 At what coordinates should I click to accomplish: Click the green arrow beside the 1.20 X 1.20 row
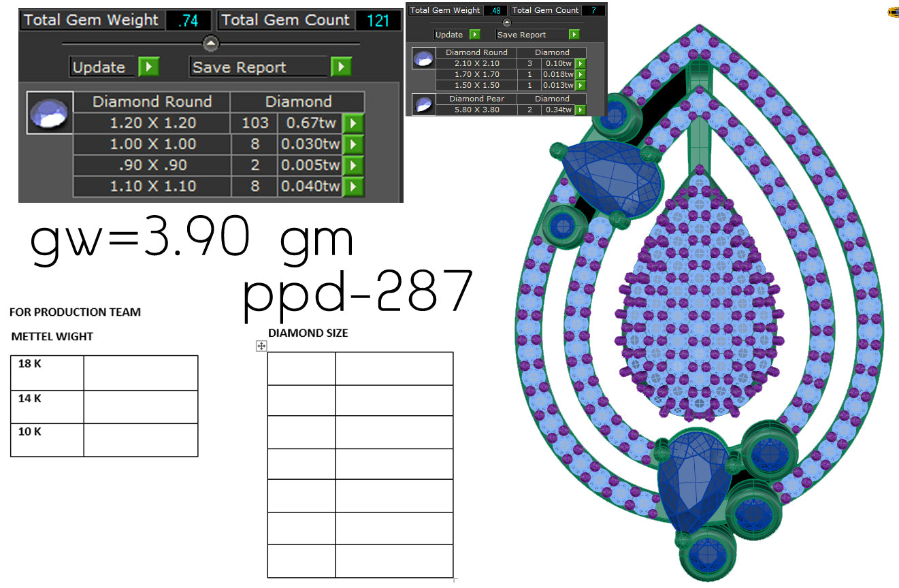pyautogui.click(x=353, y=123)
